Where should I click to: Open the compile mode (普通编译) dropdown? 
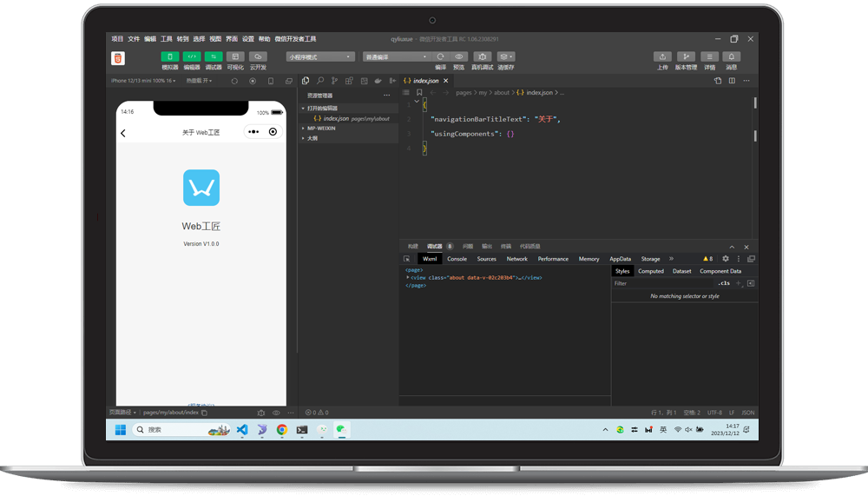point(396,56)
